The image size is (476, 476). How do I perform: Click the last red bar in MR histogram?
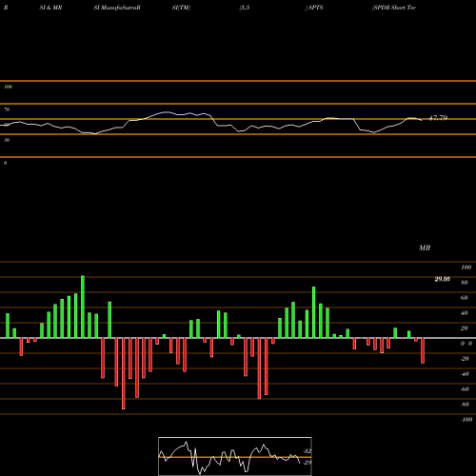coord(423,350)
